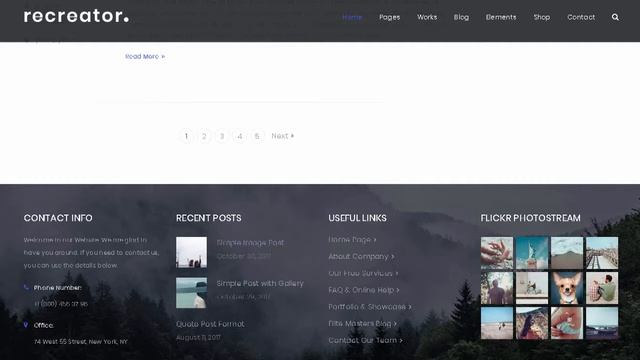The width and height of the screenshot is (640, 360).
Task: Click the phone icon beside Phone Number
Action: (26, 287)
